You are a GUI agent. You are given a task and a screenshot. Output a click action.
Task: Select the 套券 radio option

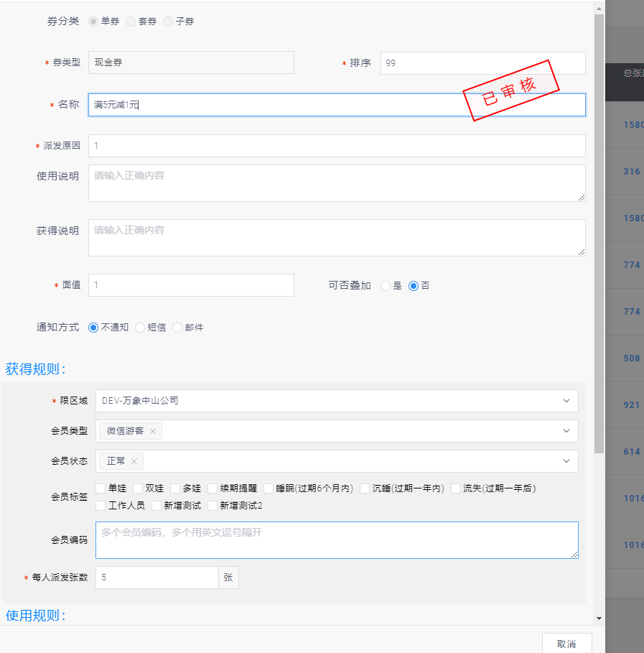click(131, 22)
